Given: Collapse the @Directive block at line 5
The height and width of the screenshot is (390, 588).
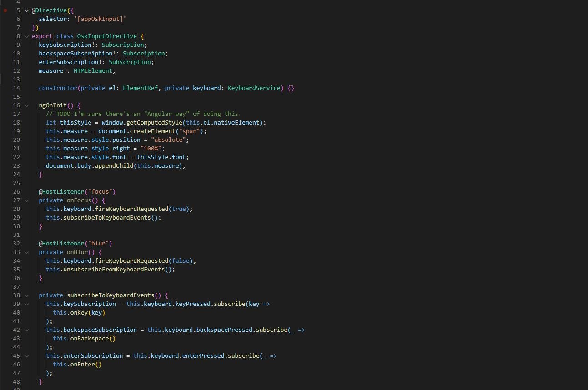Looking at the screenshot, I should 27,10.
